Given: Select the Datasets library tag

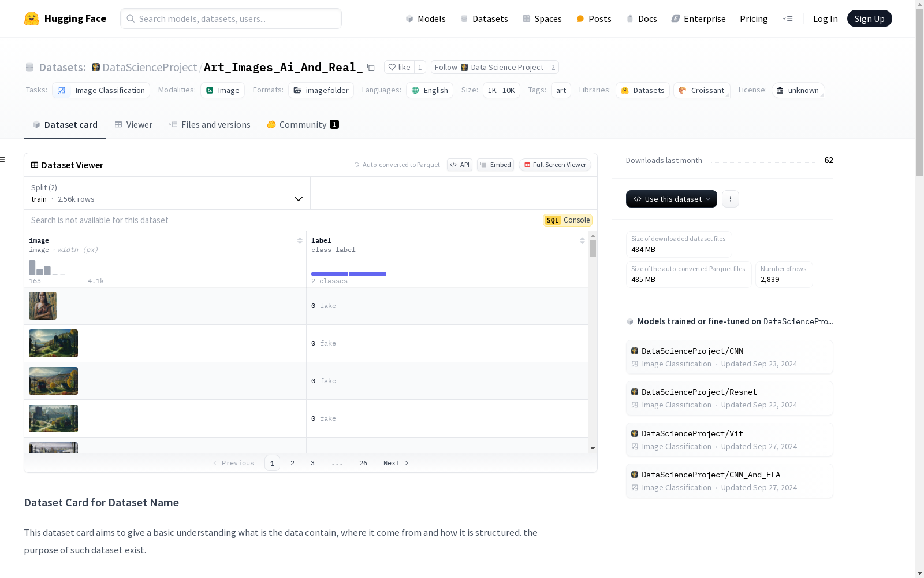Looking at the screenshot, I should point(643,90).
